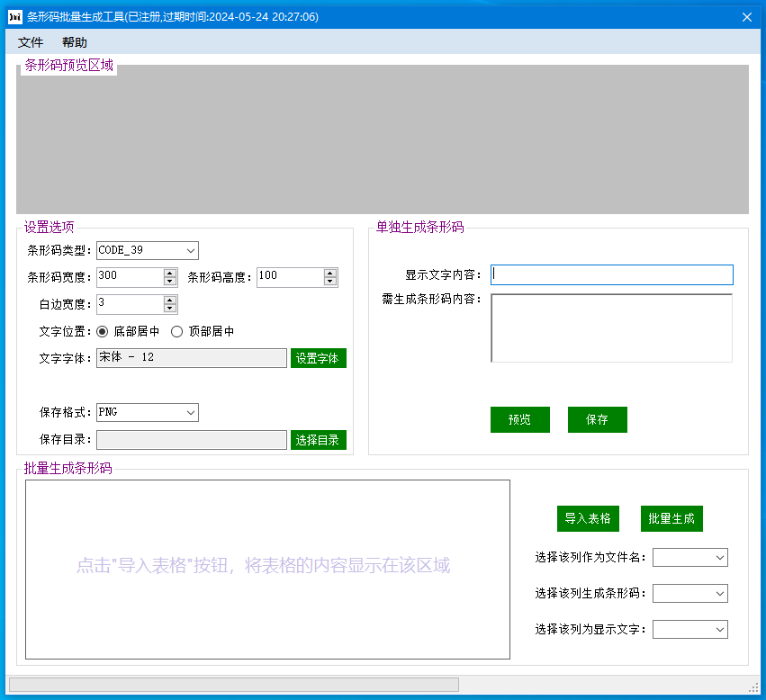Click the 保存 button
Screen dimensions: 766x700
597,419
